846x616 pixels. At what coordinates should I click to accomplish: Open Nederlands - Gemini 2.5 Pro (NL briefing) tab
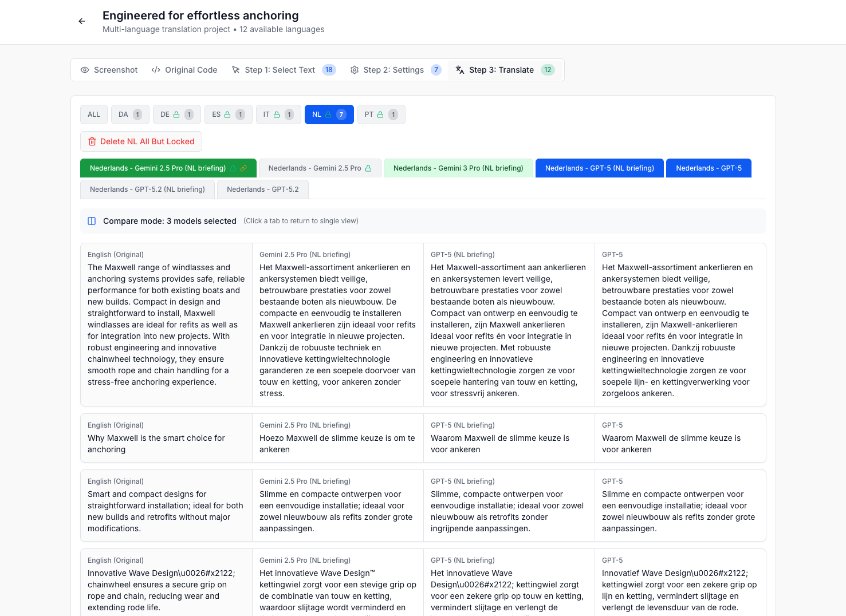[x=168, y=168]
